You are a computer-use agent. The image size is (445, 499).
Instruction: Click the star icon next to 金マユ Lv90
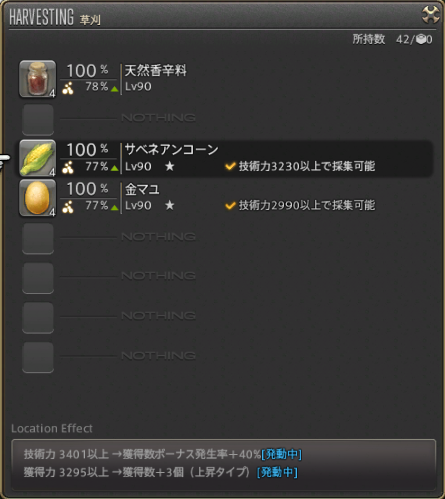coord(170,205)
